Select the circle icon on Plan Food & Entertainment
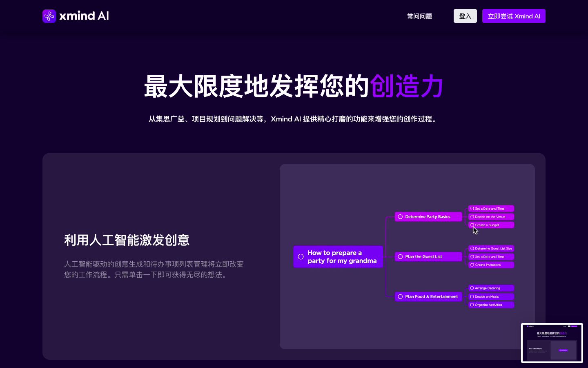This screenshot has height=368, width=588. (x=400, y=296)
